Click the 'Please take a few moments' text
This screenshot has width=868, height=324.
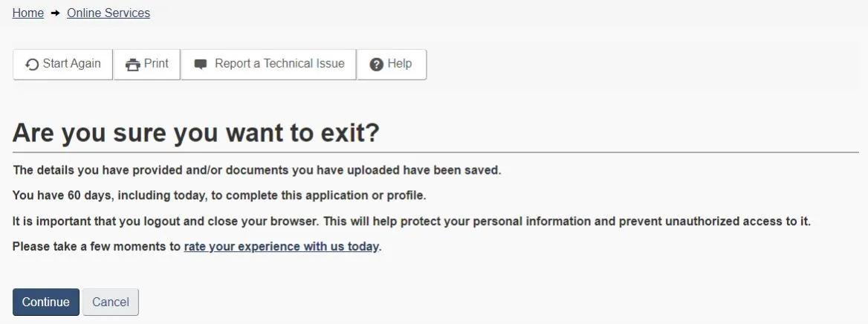[97, 247]
